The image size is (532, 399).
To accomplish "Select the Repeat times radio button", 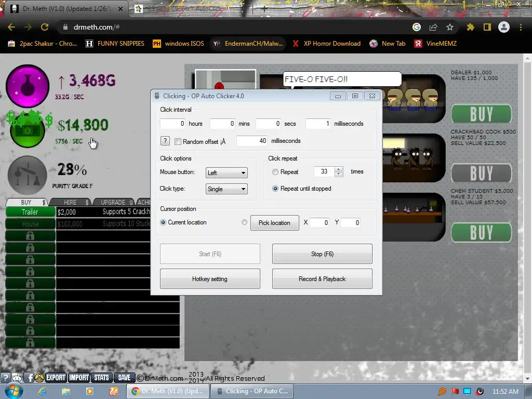I will click(275, 172).
